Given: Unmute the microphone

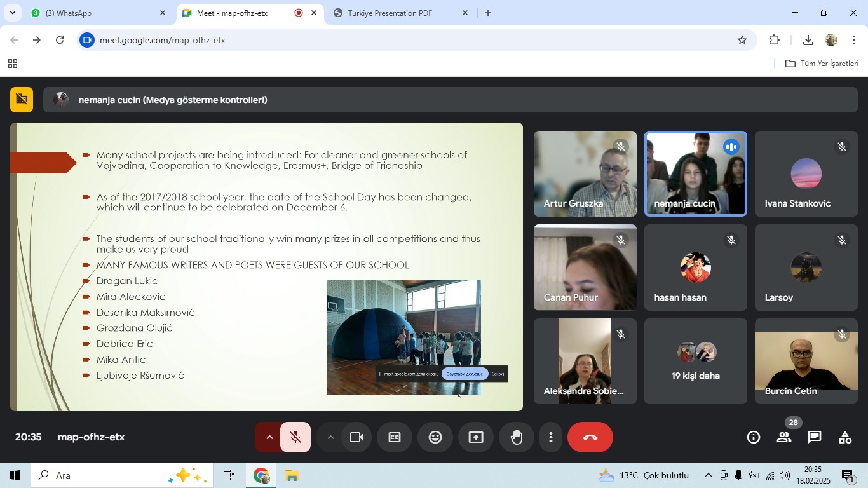Looking at the screenshot, I should click(295, 437).
